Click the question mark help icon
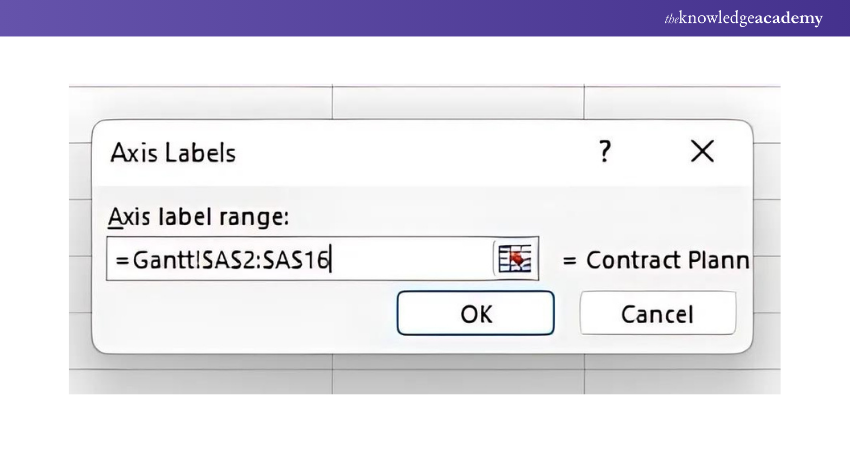Image resolution: width=850 pixels, height=450 pixels. tap(604, 153)
